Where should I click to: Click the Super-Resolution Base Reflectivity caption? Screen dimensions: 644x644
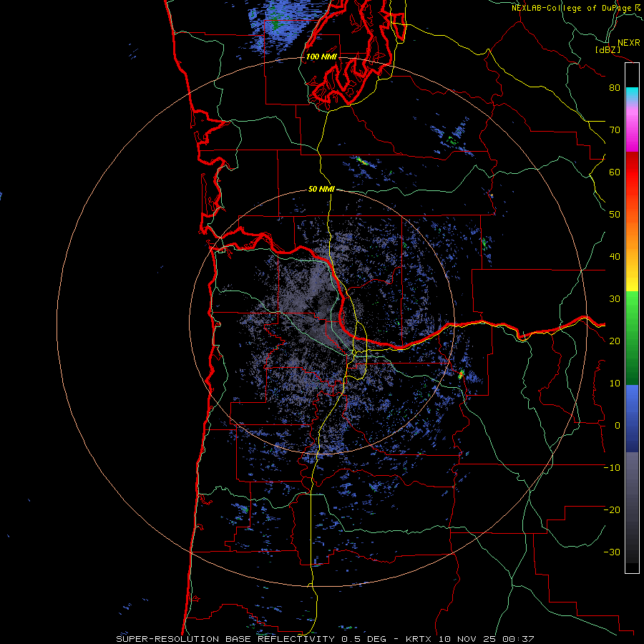(x=225, y=639)
